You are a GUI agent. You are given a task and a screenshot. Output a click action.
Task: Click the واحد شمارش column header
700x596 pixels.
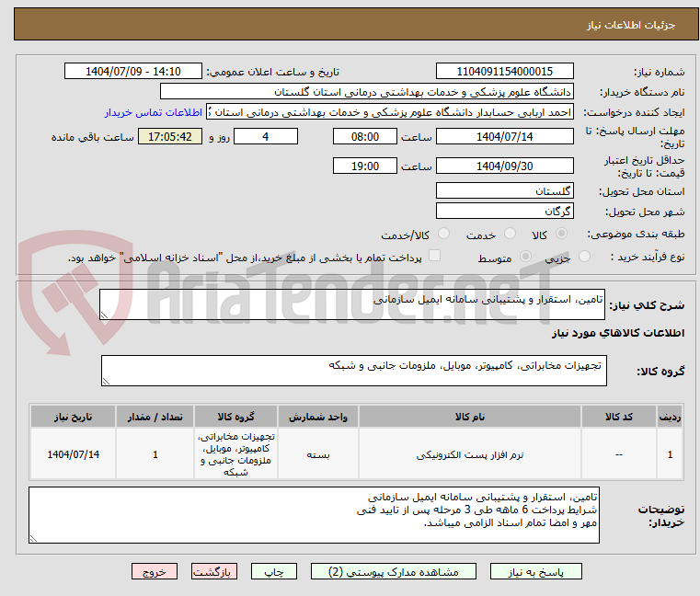click(x=318, y=417)
